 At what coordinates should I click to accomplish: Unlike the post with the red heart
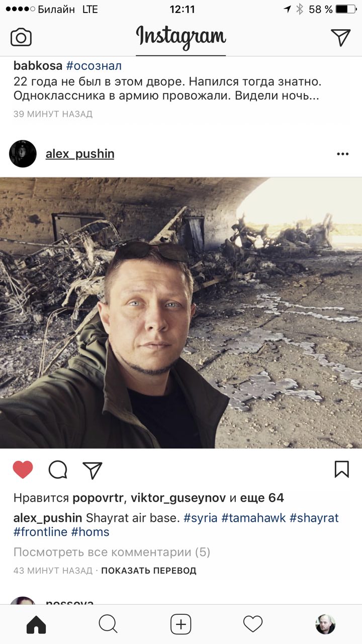pos(23,469)
